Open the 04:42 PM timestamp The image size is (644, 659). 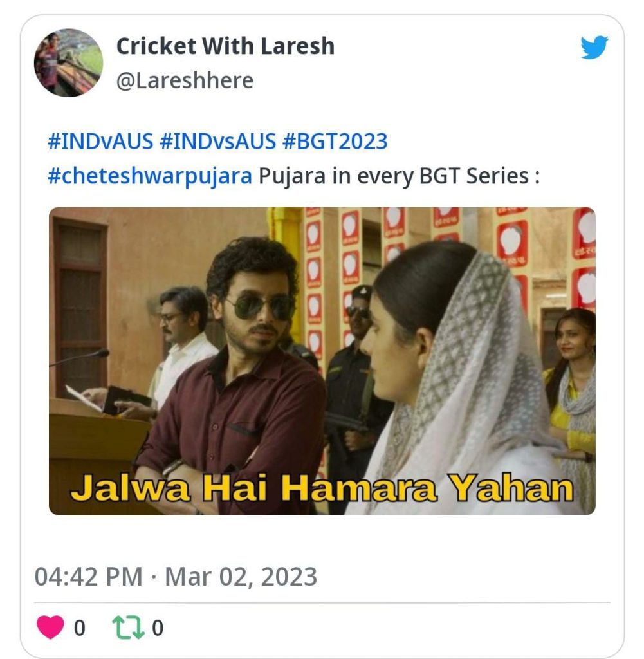click(x=88, y=577)
